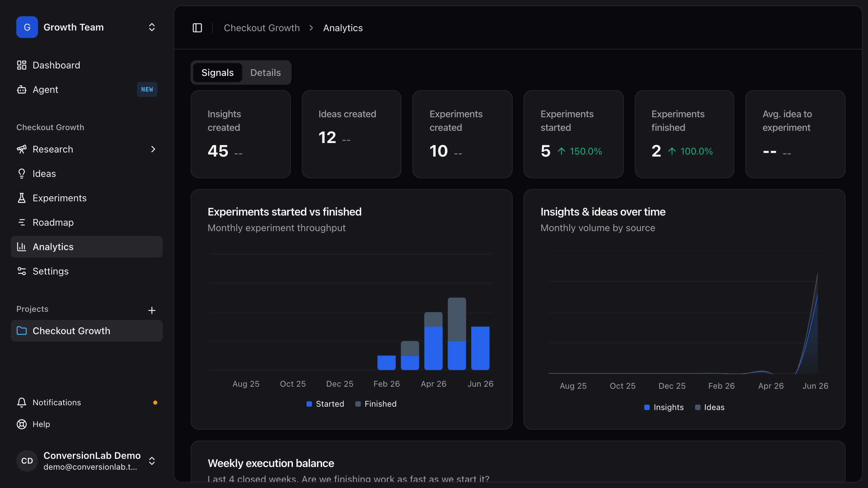The height and width of the screenshot is (488, 868).
Task: Click the Avg. idea to experiment card
Action: coord(795,134)
